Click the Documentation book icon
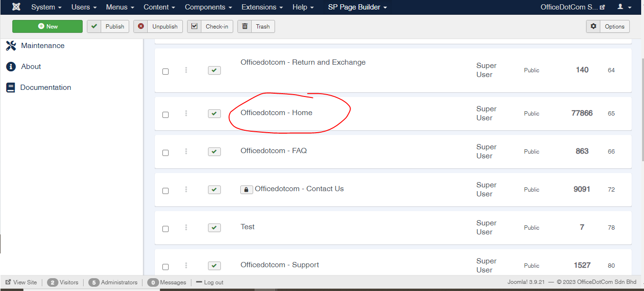This screenshot has height=291, width=644. point(10,87)
